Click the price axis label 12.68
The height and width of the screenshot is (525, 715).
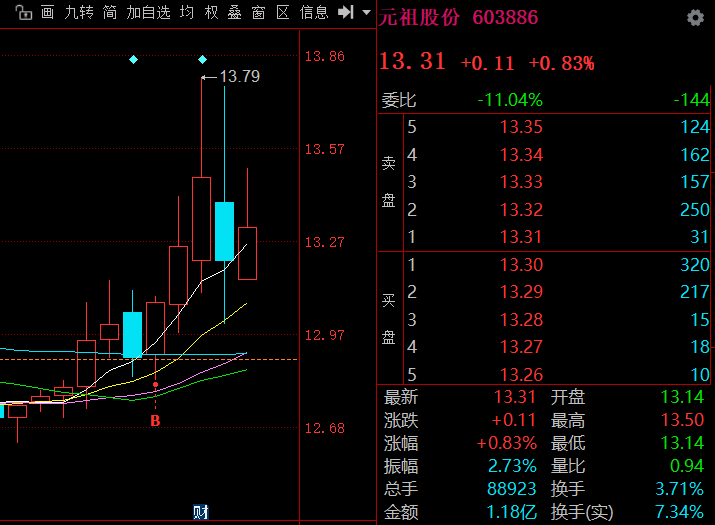[324, 429]
